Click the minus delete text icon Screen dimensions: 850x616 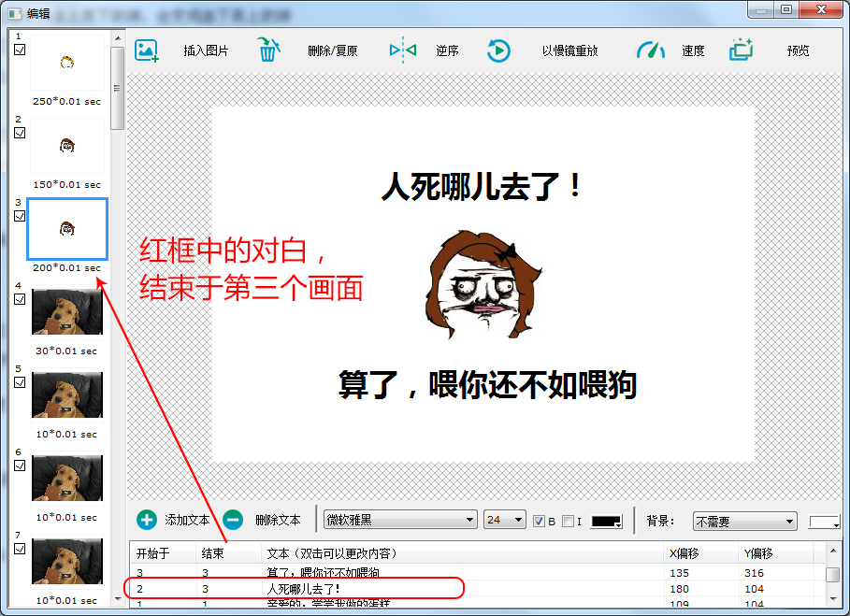tap(233, 520)
